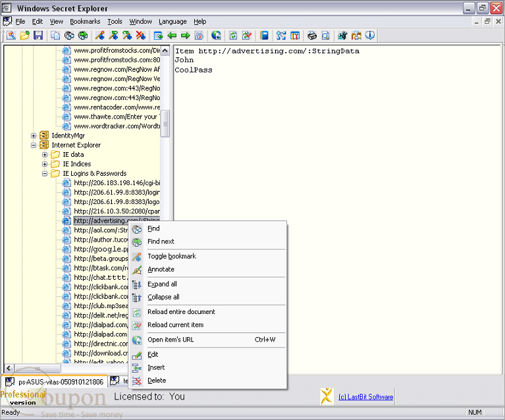Screen dimensions: 505x420
Task: Choose Collapse all in context menu
Action: pyautogui.click(x=207, y=297)
